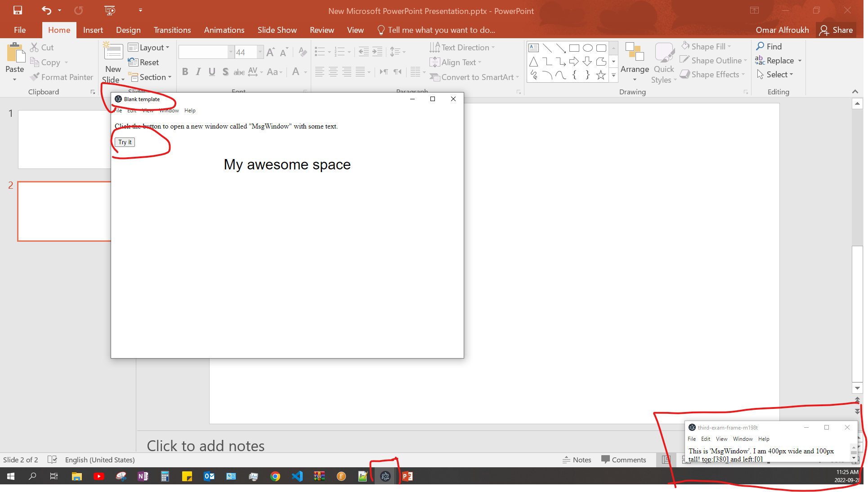Click the Cut scissors command

click(x=42, y=47)
